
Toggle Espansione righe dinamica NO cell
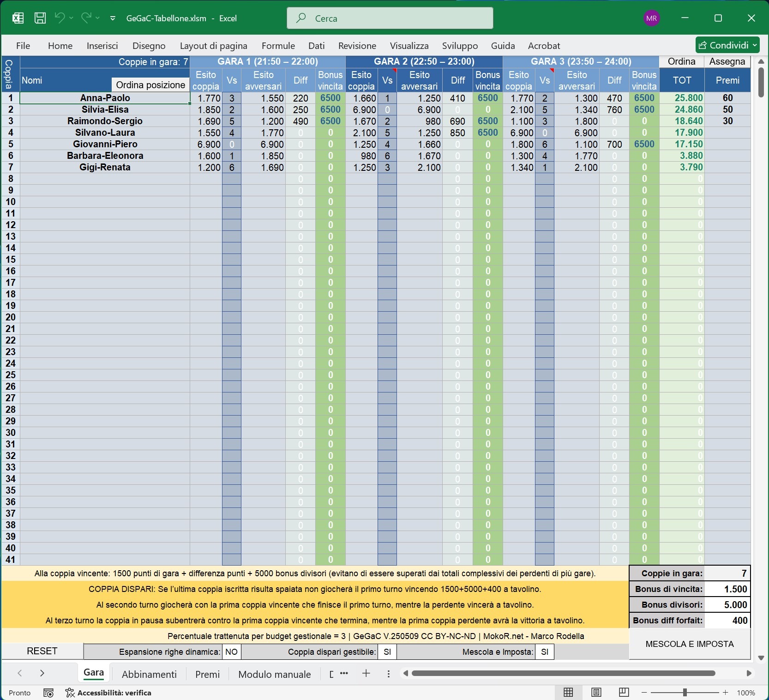pyautogui.click(x=232, y=652)
